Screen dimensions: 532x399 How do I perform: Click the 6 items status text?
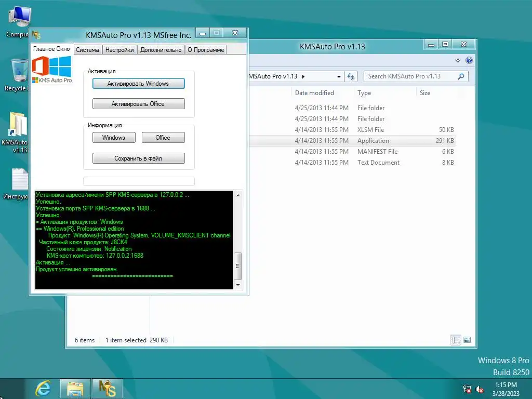coord(85,340)
